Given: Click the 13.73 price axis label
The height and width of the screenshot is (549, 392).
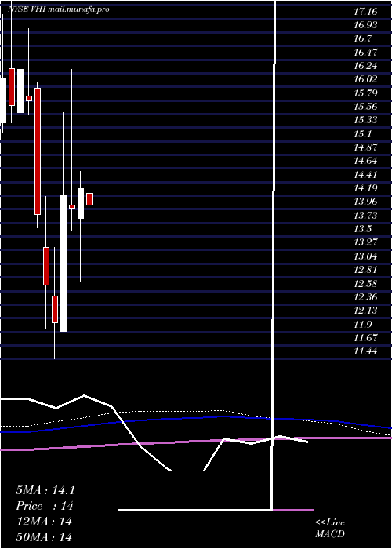Looking at the screenshot, I should [x=365, y=216].
